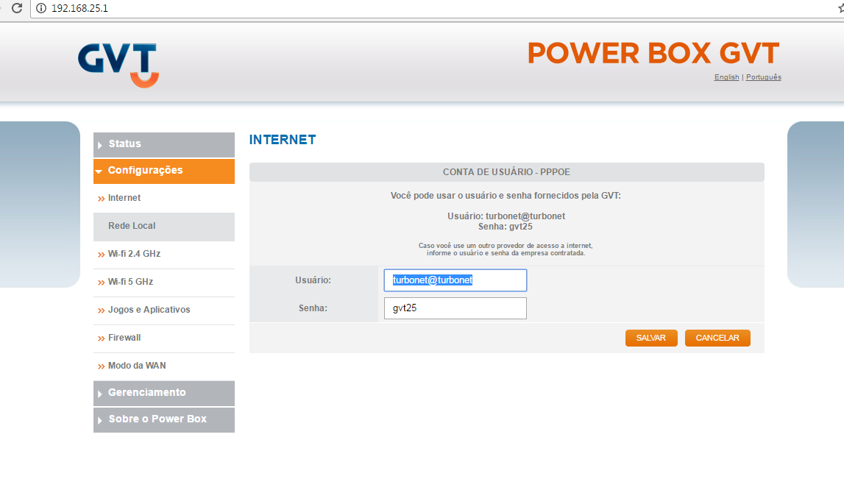
Task: Click the INTERNET page heading
Action: [283, 140]
